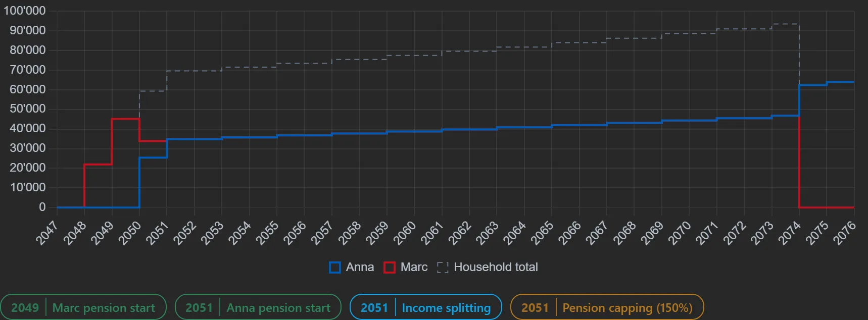The image size is (868, 320).
Task: Click the 2055 x-axis year label
Action: pyautogui.click(x=267, y=233)
